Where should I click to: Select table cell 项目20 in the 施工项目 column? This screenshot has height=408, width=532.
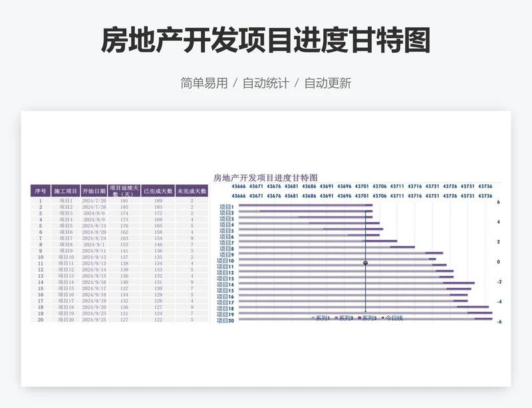pos(66,319)
